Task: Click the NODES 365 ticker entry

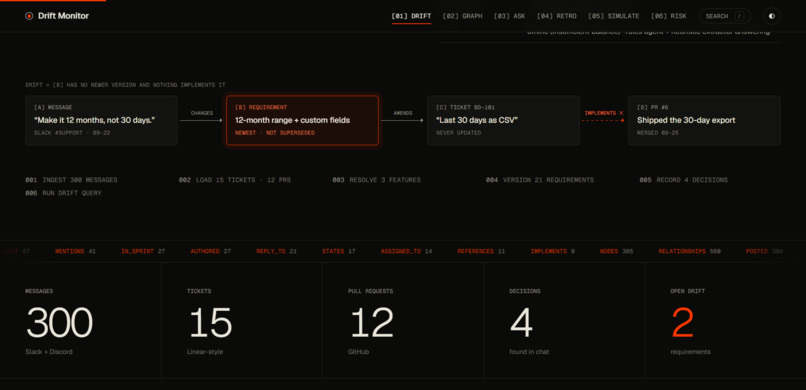Action: pyautogui.click(x=616, y=251)
